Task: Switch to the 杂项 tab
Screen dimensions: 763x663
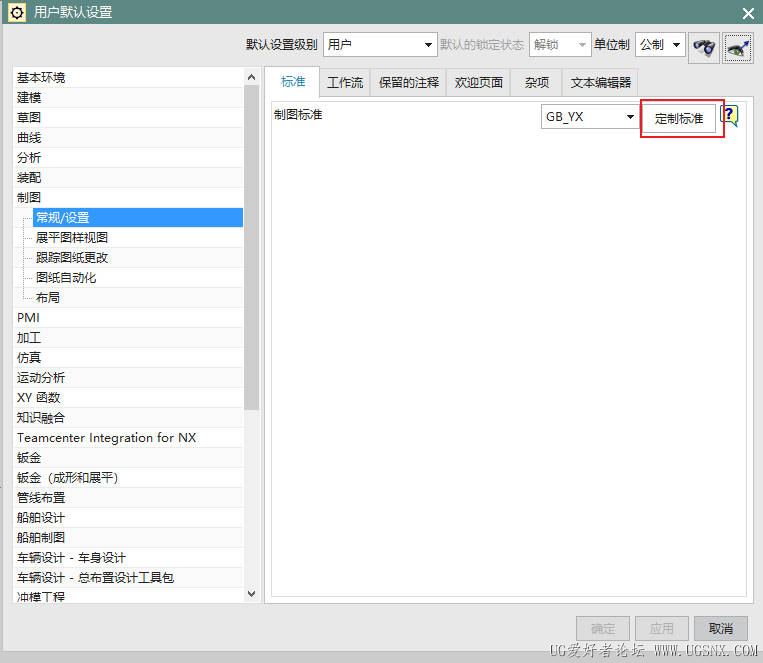Action: (536, 83)
